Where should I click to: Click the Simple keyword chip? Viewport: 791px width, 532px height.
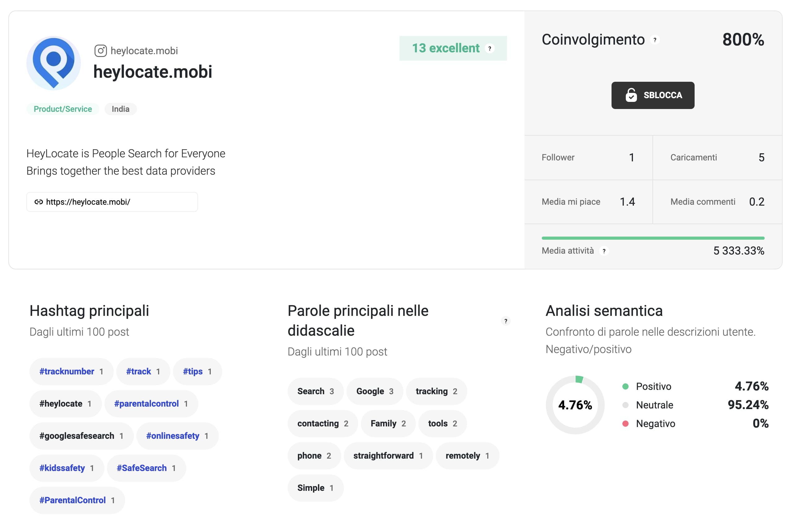click(x=316, y=488)
